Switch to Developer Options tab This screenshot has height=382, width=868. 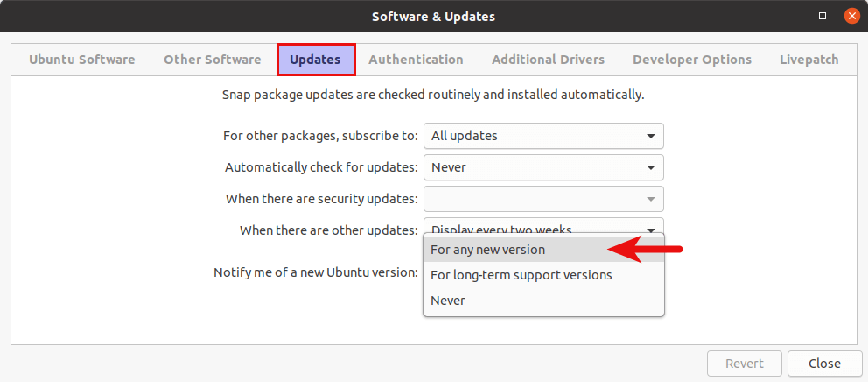point(691,60)
